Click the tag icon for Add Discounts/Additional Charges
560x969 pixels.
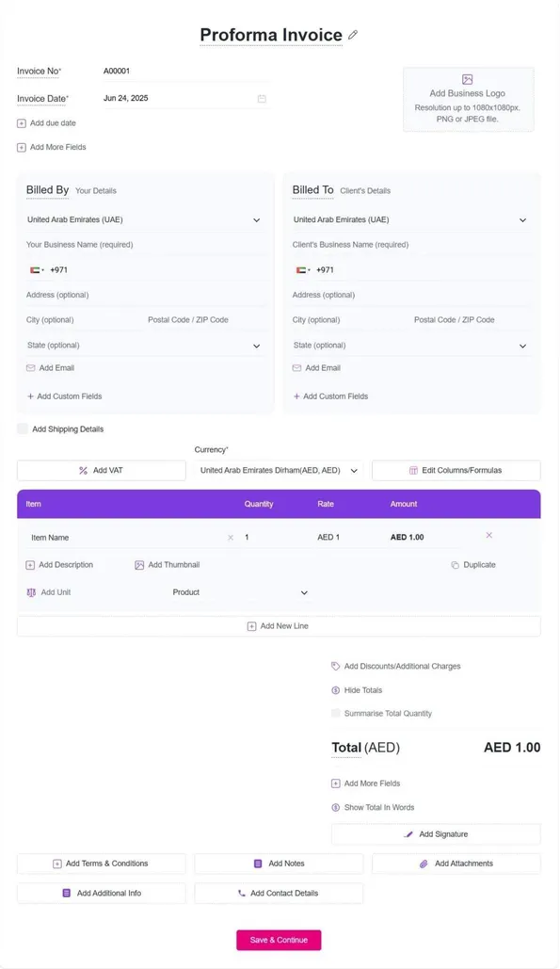[x=335, y=666]
